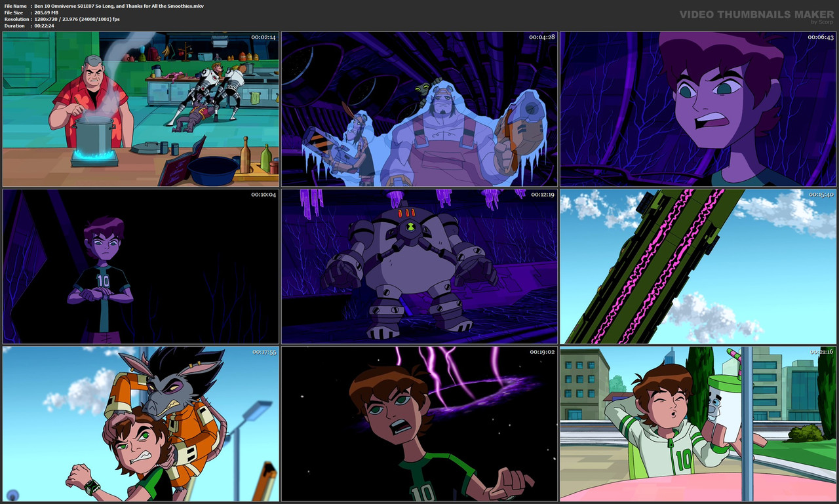Click the 00:06:43 Ben close-up thumbnail
This screenshot has height=504, width=839.
click(x=697, y=109)
